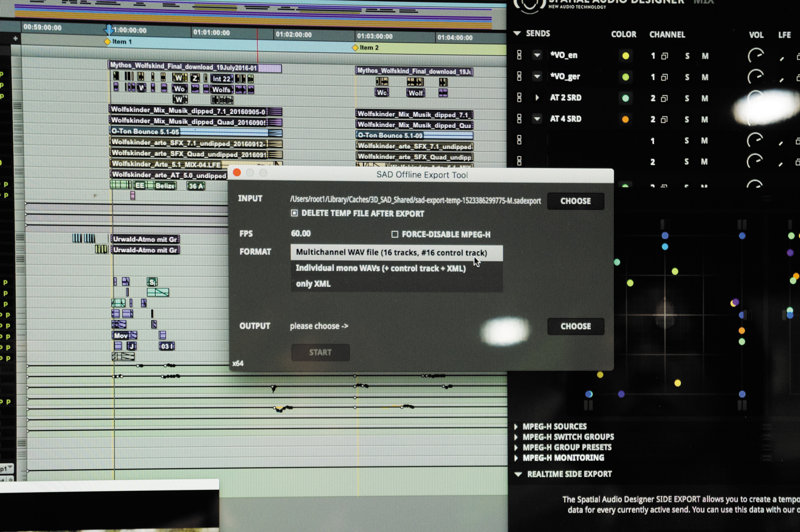This screenshot has height=532, width=800.
Task: Click the '01:04:00:00' timecode on the ruler
Action: tap(454, 37)
